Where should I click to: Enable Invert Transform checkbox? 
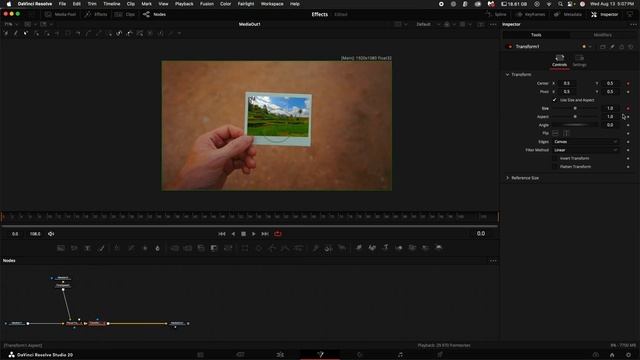(554, 158)
